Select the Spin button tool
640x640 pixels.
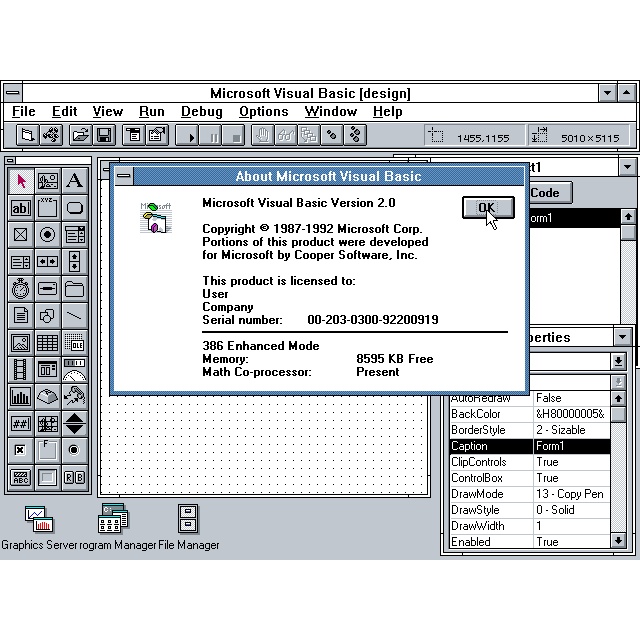(75, 423)
